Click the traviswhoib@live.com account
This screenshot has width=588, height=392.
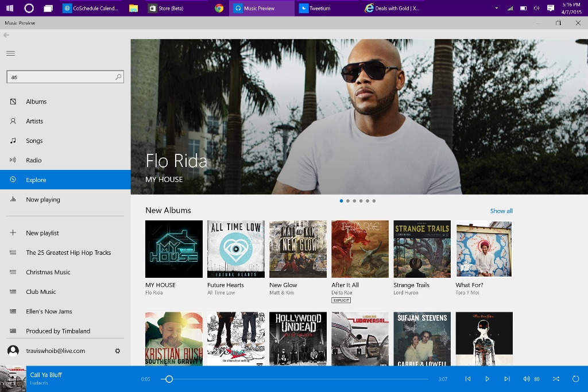pos(56,351)
